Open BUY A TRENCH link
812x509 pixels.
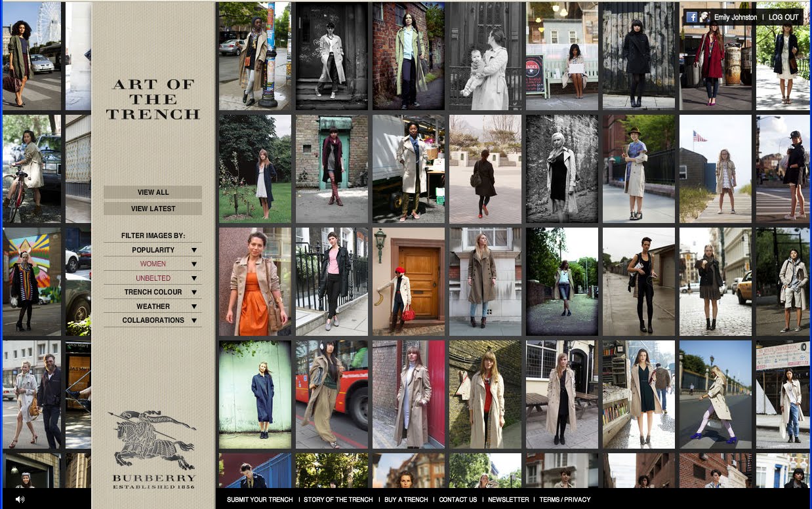click(x=406, y=500)
